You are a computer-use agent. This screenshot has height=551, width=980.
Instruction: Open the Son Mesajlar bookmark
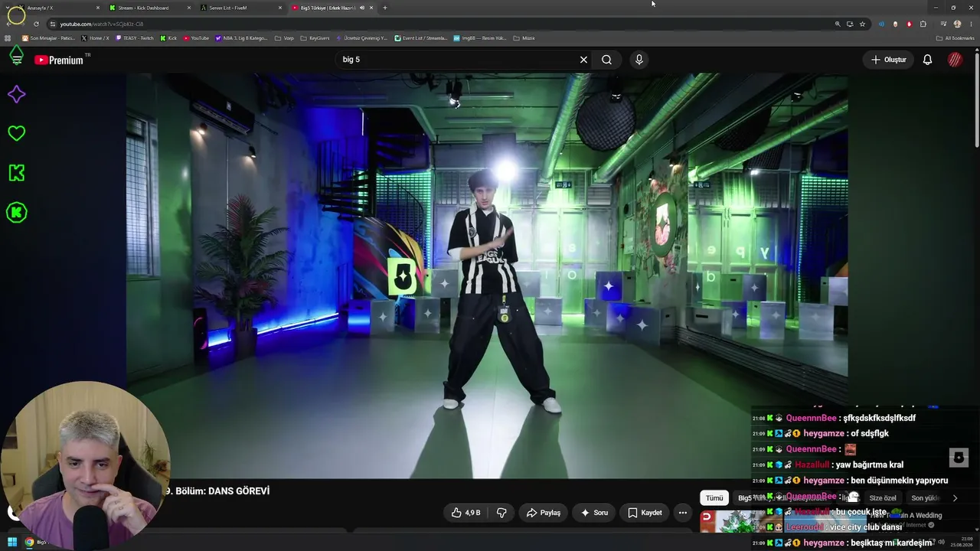[49, 38]
